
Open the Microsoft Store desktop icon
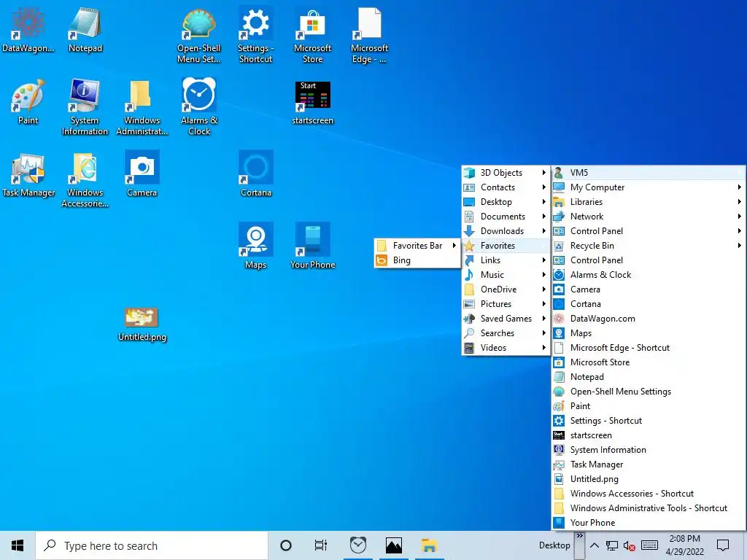312,35
